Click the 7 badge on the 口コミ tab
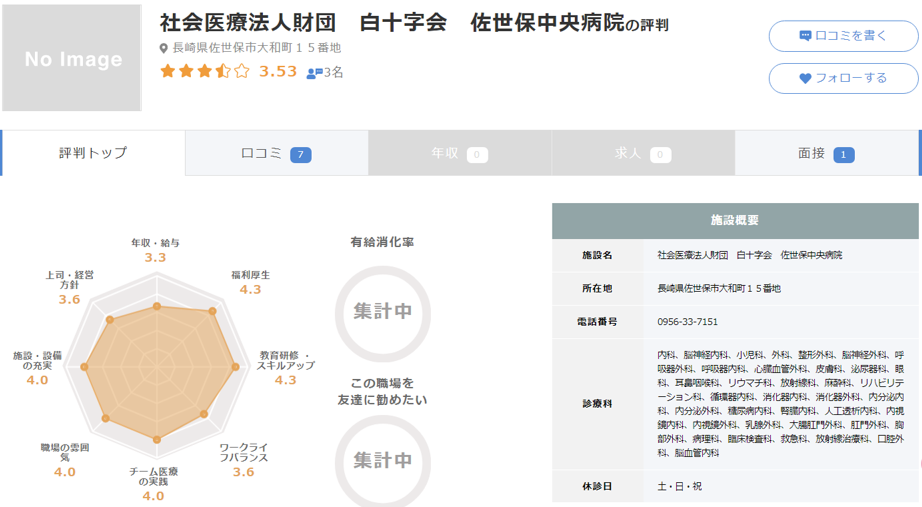The image size is (922, 507). [x=300, y=155]
